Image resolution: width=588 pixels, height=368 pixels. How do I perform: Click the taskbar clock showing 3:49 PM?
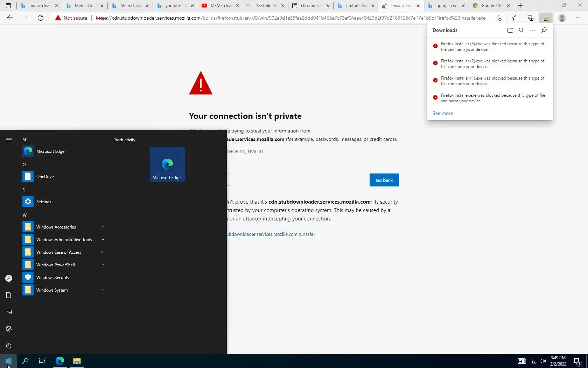(558, 361)
